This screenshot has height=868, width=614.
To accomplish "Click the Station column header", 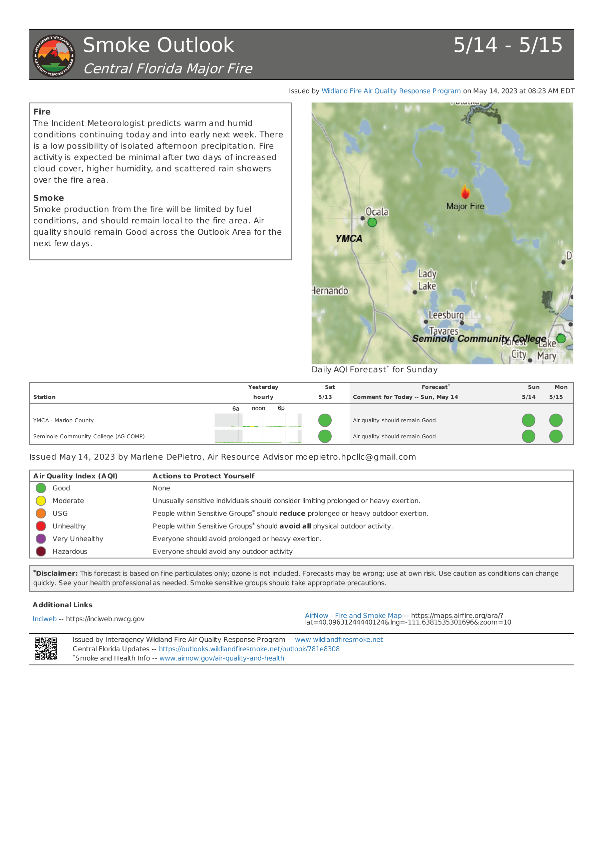I will click(x=44, y=397).
